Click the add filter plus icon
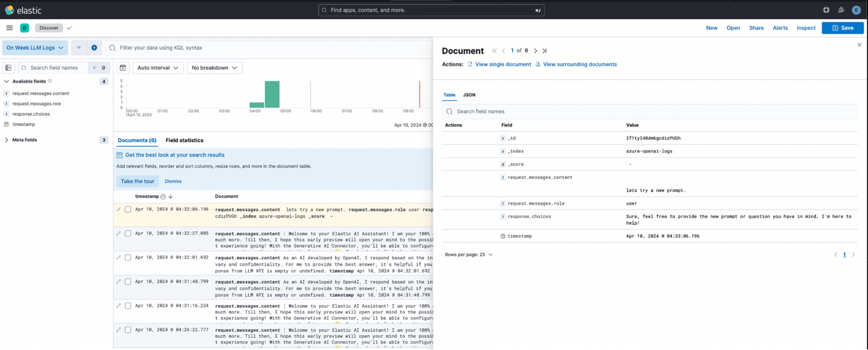868x350 pixels. point(94,48)
